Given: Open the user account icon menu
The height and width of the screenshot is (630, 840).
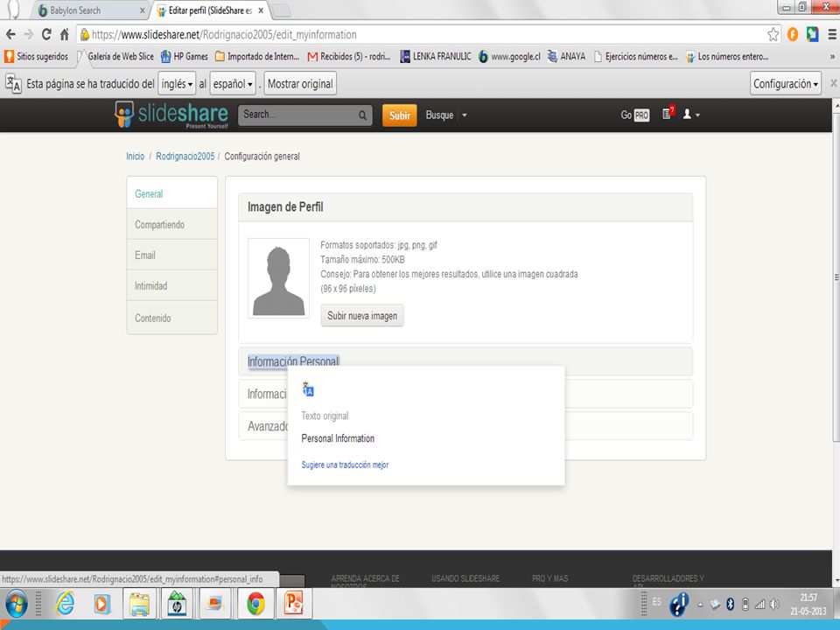Looking at the screenshot, I should (x=691, y=114).
